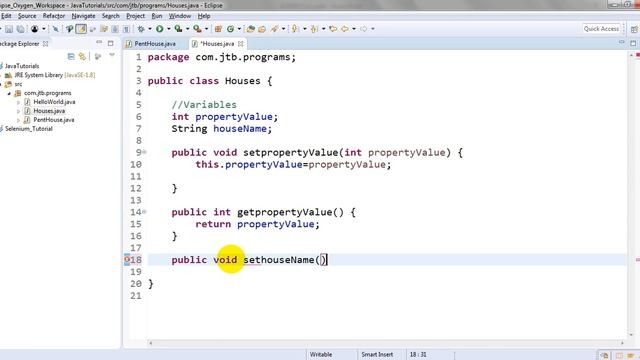Open the Project menu
The image size is (640, 360).
tap(136, 16)
